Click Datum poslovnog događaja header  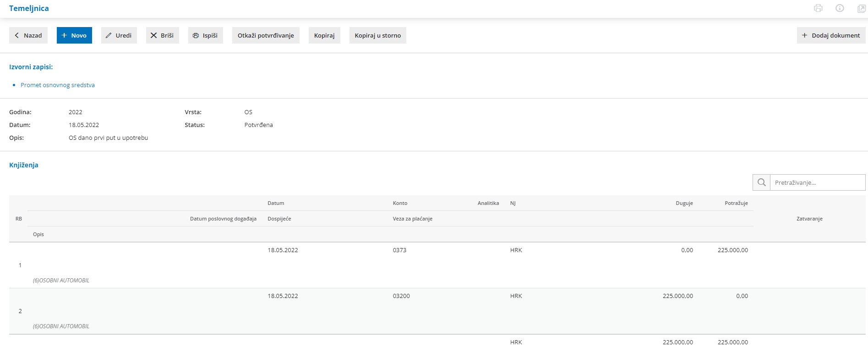tap(223, 219)
